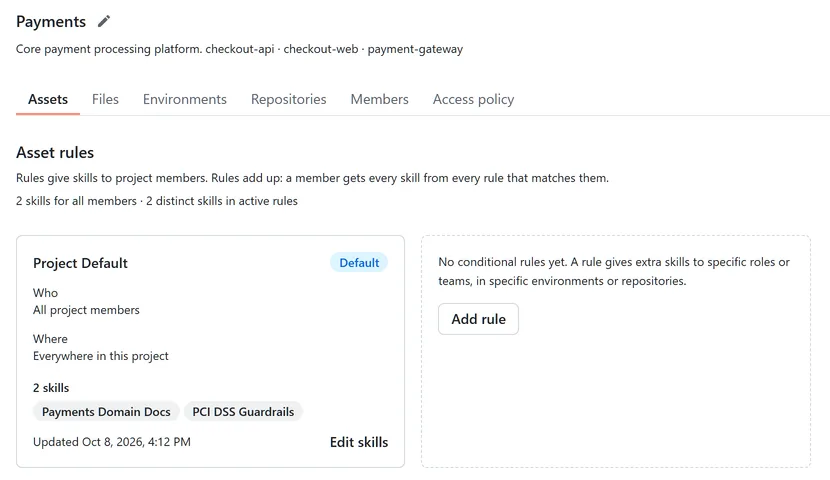Select the Payments Domain Docs skill chip
Viewport: 830px width, 480px height.
pyautogui.click(x=106, y=412)
